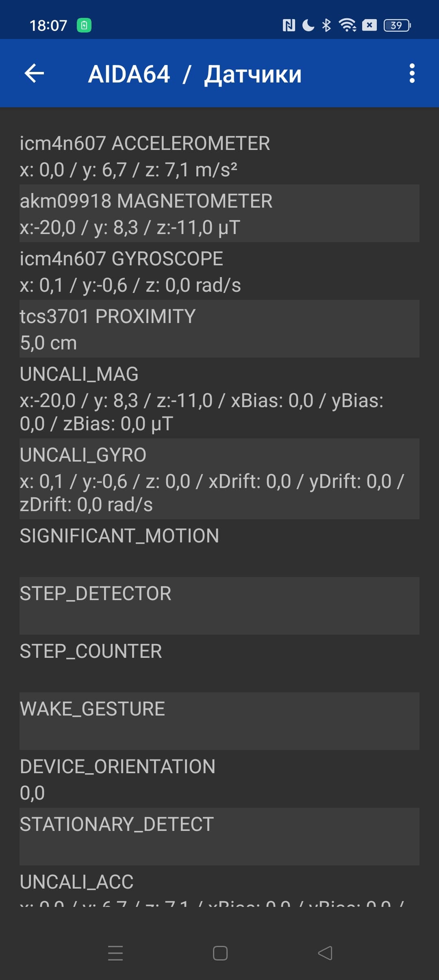Screen dimensions: 439x980
Task: Tap the battery level indicator
Action: coord(397,26)
